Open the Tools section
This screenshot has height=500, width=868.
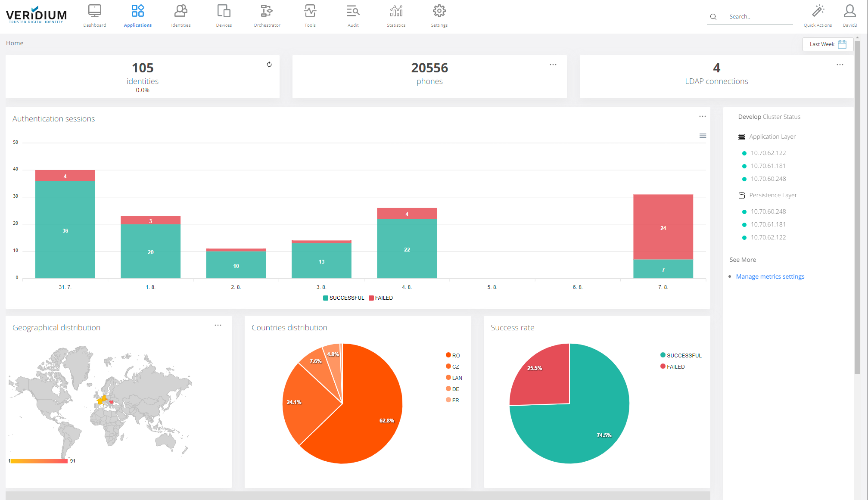point(310,15)
